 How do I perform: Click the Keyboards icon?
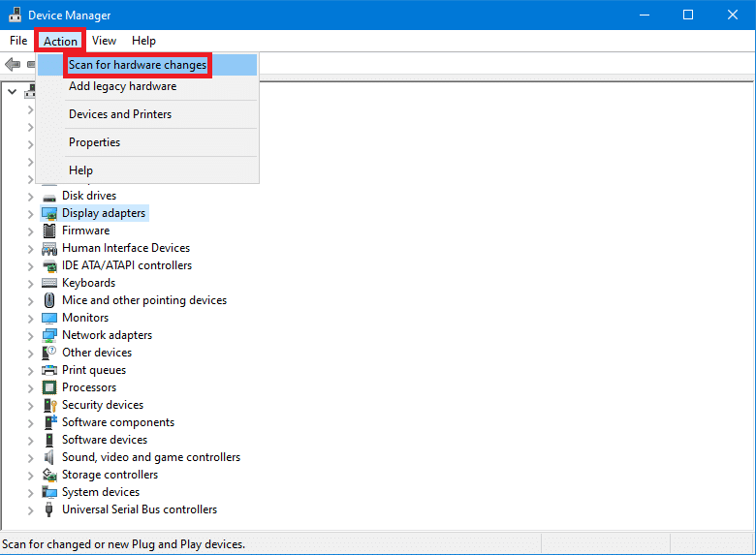[x=49, y=283]
